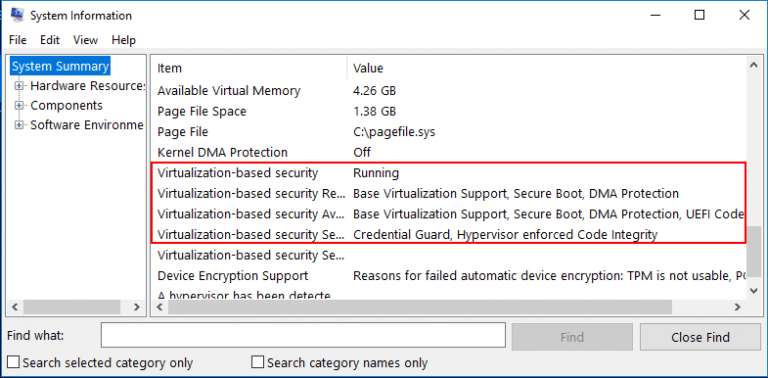
Task: Enable Search category names only checkbox
Action: 257,363
